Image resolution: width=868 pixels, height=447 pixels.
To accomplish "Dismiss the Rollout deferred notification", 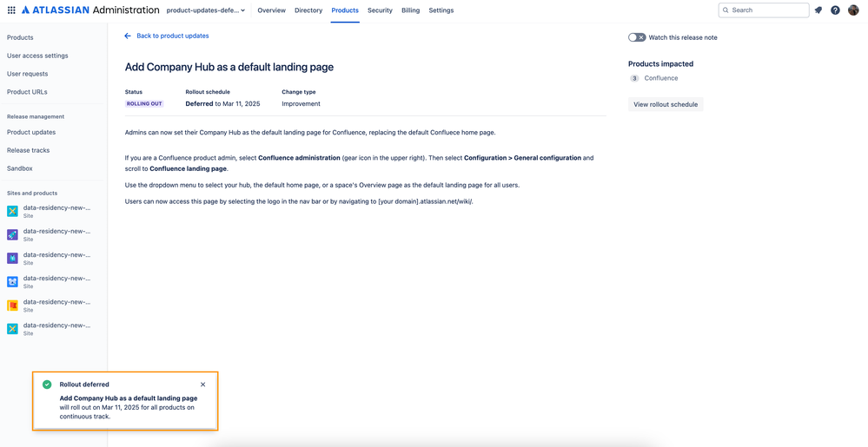I will pos(202,385).
